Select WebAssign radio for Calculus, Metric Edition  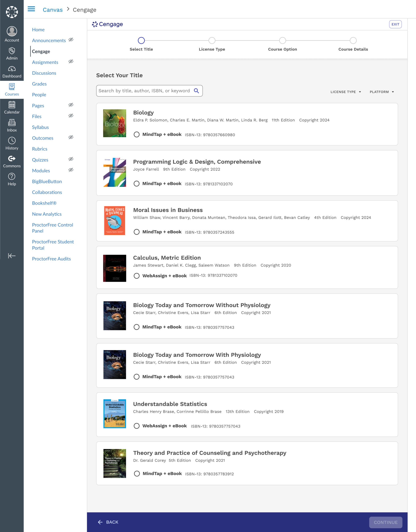(137, 276)
